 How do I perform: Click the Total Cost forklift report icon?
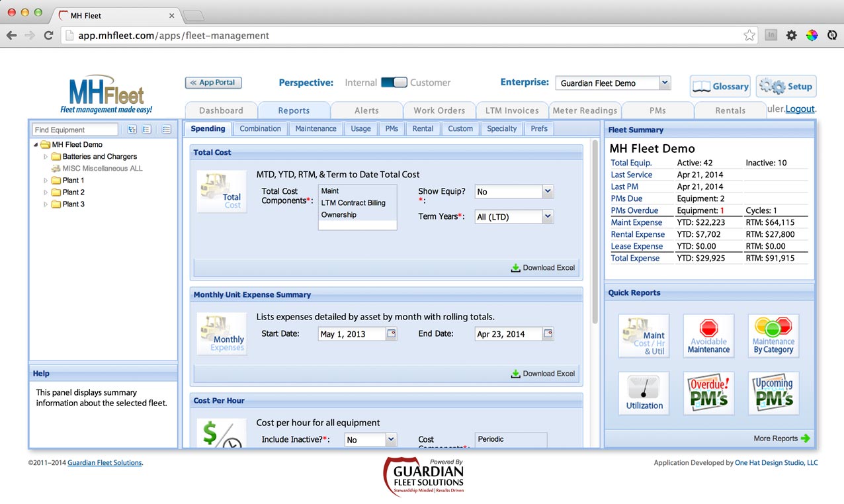222,192
